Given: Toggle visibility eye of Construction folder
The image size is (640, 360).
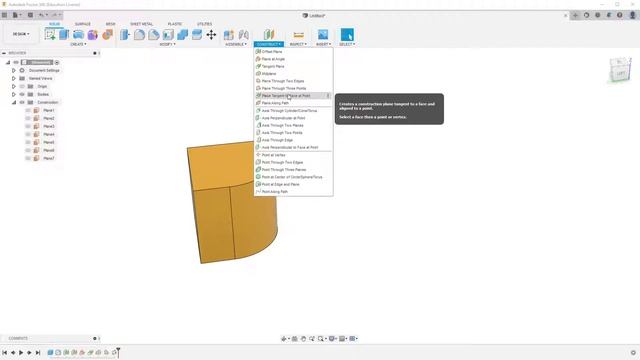Looking at the screenshot, I should click(x=22, y=102).
